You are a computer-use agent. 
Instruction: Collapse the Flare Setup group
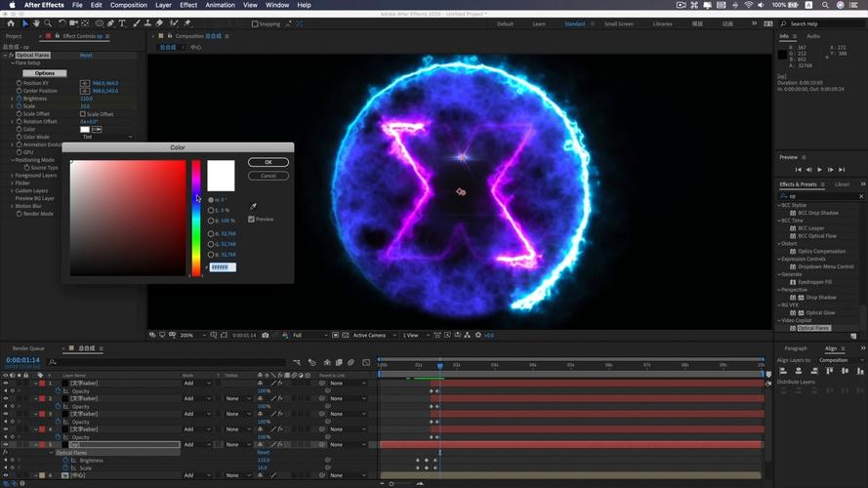coord(12,63)
